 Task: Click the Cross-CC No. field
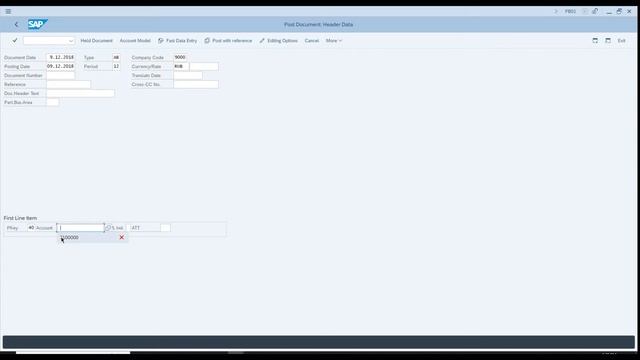click(x=196, y=84)
